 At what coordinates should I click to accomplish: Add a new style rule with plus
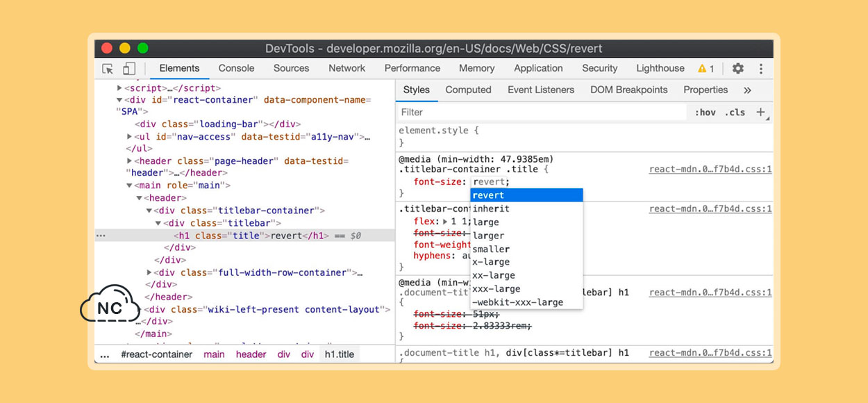pyautogui.click(x=761, y=112)
